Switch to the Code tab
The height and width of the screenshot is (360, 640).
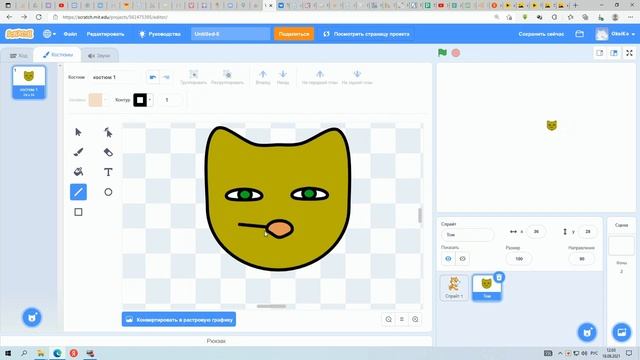(x=19, y=56)
